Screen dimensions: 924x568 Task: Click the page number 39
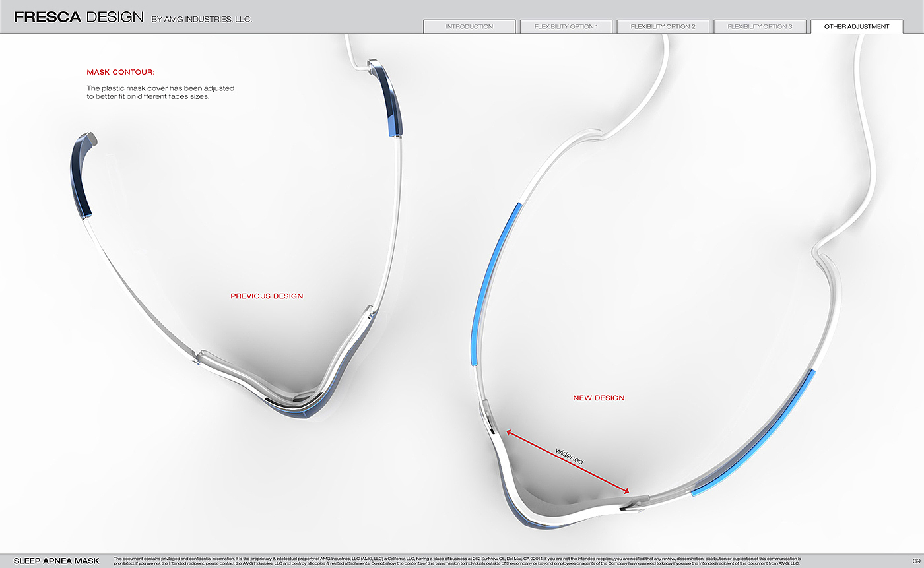pos(917,561)
